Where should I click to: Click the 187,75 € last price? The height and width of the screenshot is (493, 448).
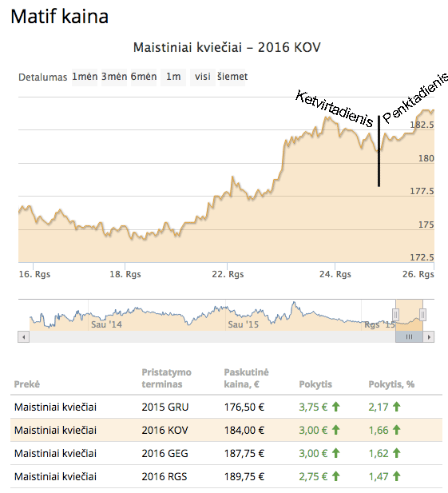244,453
